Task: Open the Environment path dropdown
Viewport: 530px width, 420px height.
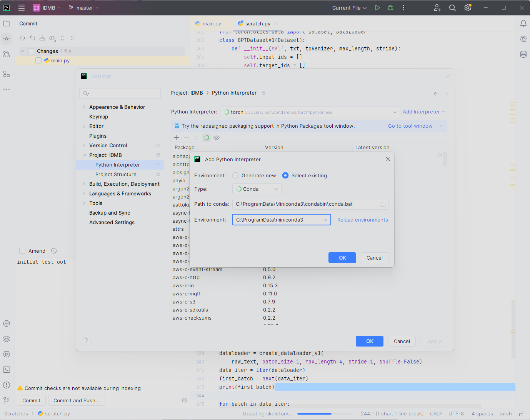Action: 281,220
